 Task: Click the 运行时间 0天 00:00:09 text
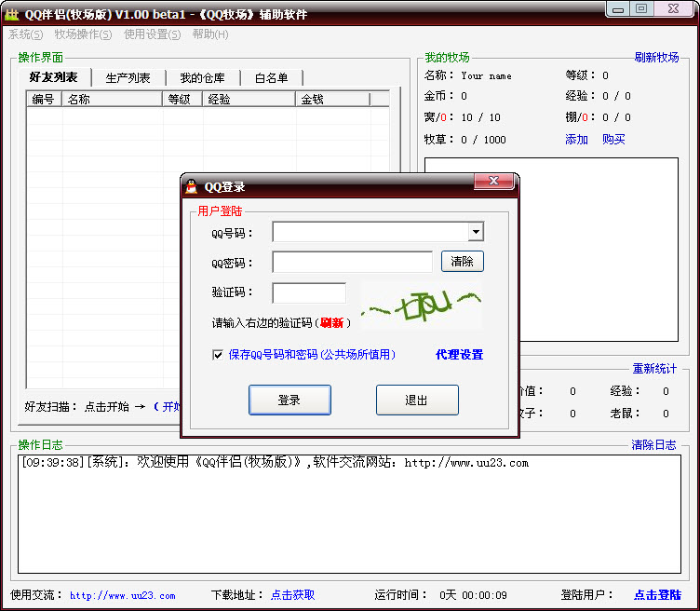click(x=440, y=595)
